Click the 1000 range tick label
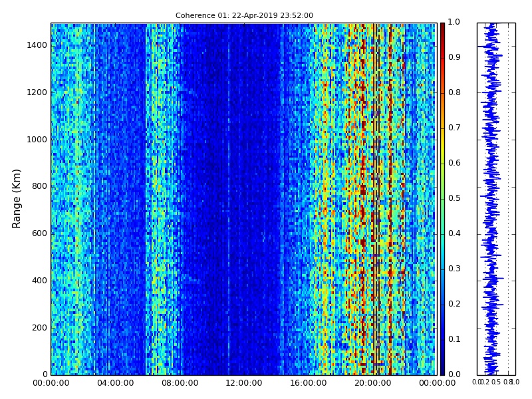 (x=37, y=140)
